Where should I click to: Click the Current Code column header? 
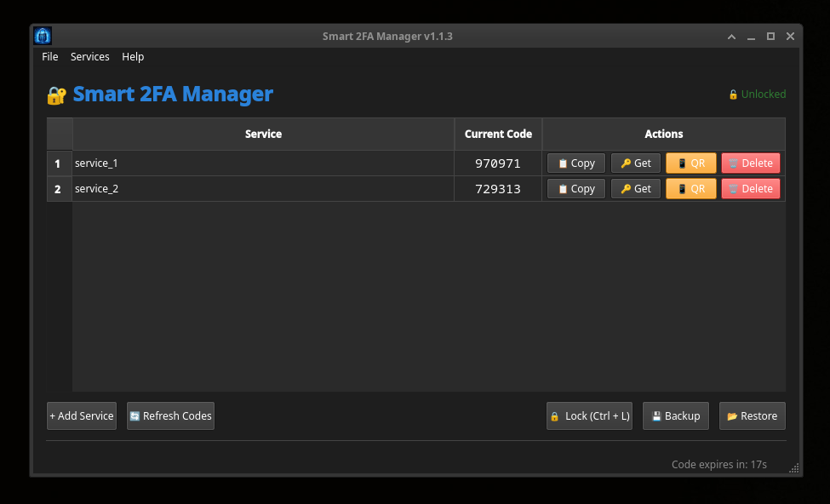498,134
